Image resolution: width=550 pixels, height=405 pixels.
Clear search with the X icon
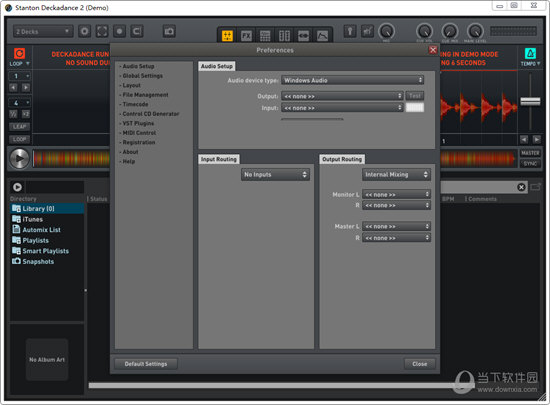tap(521, 187)
